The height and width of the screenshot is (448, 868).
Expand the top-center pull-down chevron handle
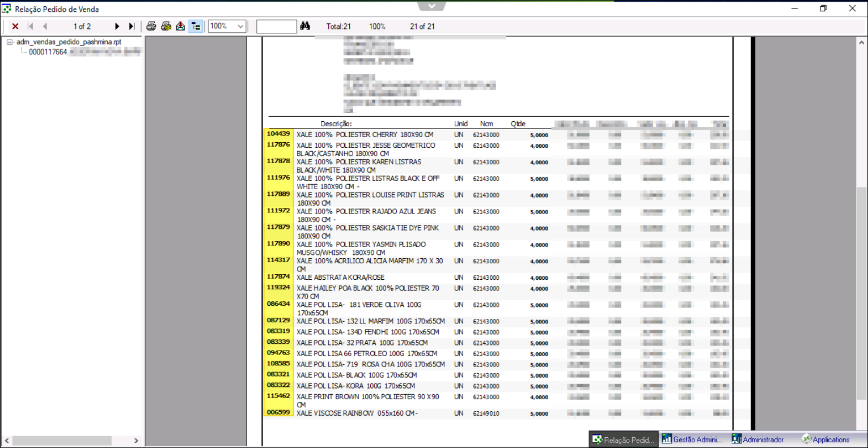click(x=432, y=6)
